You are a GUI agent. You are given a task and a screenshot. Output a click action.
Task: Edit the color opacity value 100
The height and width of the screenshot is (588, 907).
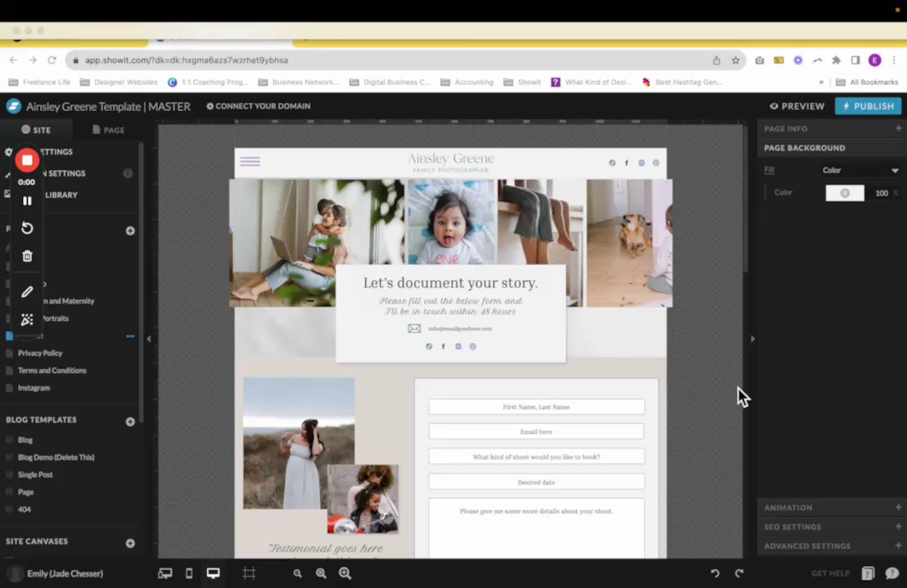pos(881,193)
